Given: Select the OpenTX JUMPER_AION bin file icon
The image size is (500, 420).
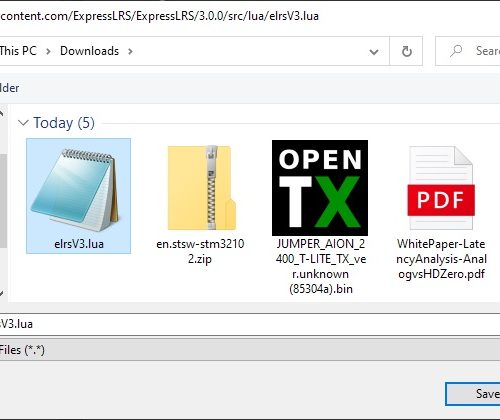Looking at the screenshot, I should (320, 188).
